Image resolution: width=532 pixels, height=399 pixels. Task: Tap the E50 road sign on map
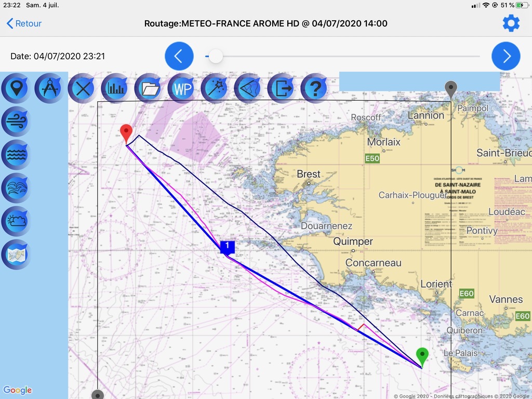coord(372,158)
